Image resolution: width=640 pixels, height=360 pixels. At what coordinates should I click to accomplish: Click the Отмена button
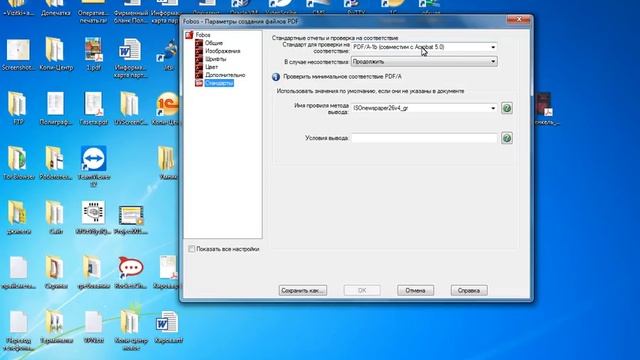tap(416, 290)
